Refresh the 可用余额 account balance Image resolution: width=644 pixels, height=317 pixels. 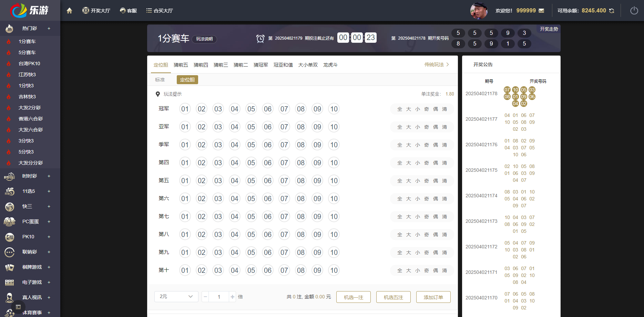point(612,10)
